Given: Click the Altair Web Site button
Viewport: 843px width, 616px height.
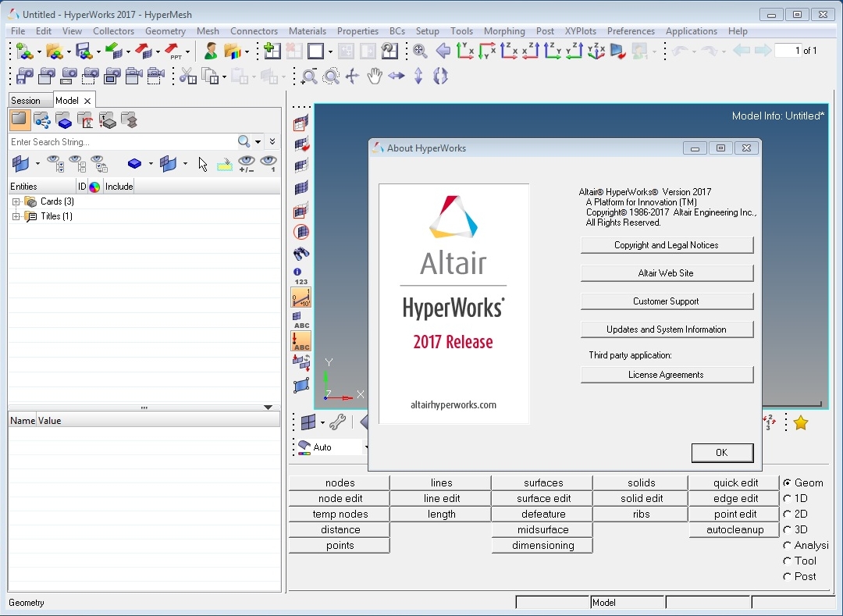Looking at the screenshot, I should pos(667,273).
